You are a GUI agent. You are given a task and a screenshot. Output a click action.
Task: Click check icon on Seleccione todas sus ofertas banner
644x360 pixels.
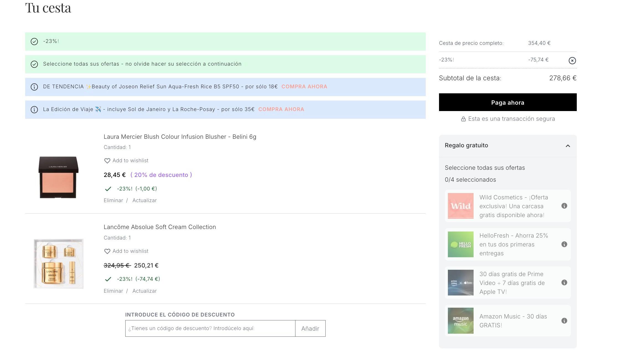click(34, 64)
